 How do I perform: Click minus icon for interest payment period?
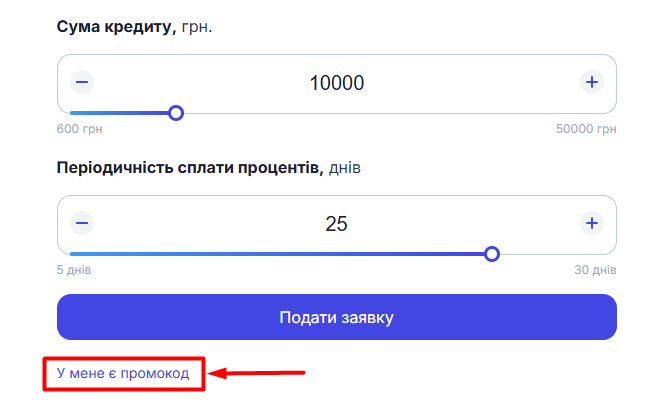pos(83,223)
